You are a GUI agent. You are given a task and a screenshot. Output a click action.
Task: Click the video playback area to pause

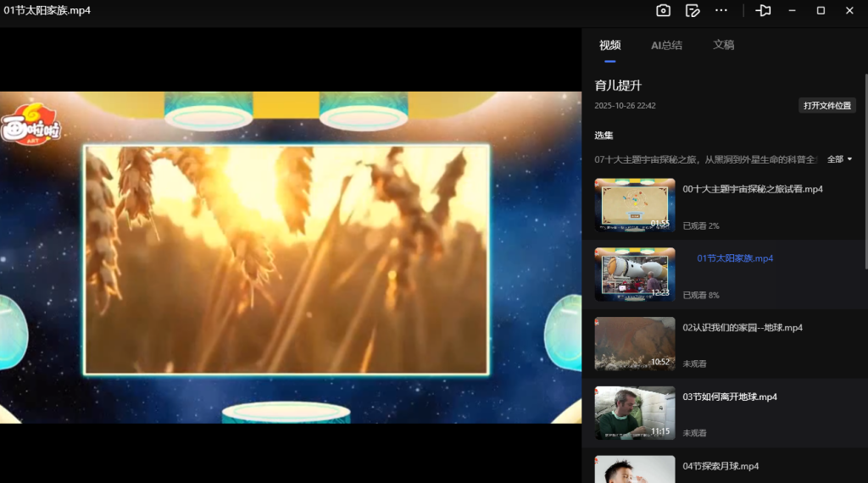coord(287,258)
